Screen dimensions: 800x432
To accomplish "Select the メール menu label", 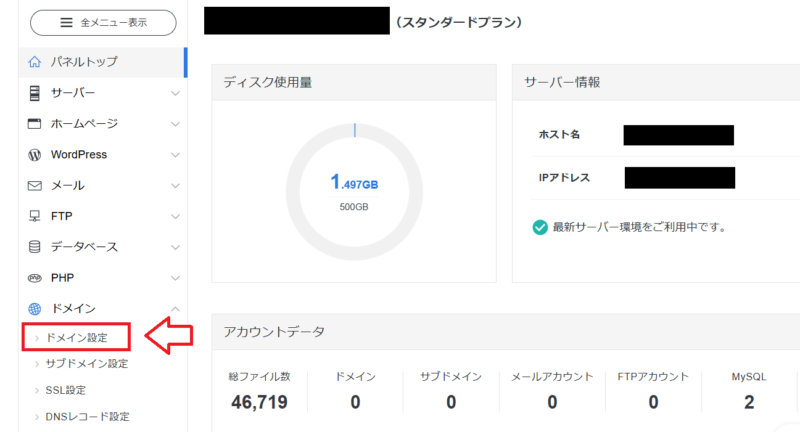I will pyautogui.click(x=67, y=185).
